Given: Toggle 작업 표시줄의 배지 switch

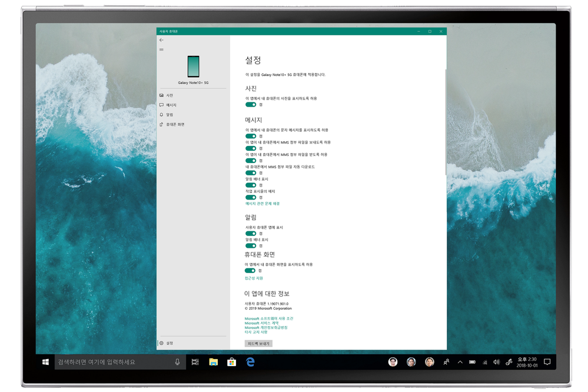Looking at the screenshot, I should 251,197.
